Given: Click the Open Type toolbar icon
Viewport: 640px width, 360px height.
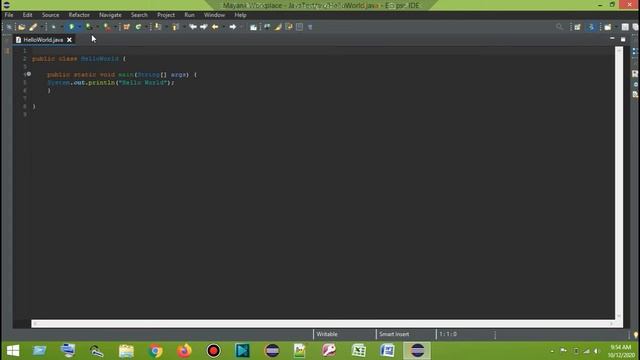Looking at the screenshot, I should [x=158, y=27].
